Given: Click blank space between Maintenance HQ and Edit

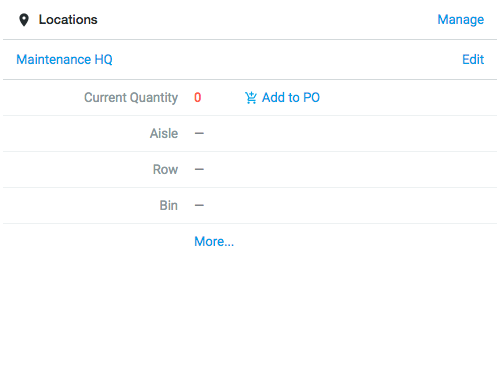Looking at the screenshot, I should 287,60.
